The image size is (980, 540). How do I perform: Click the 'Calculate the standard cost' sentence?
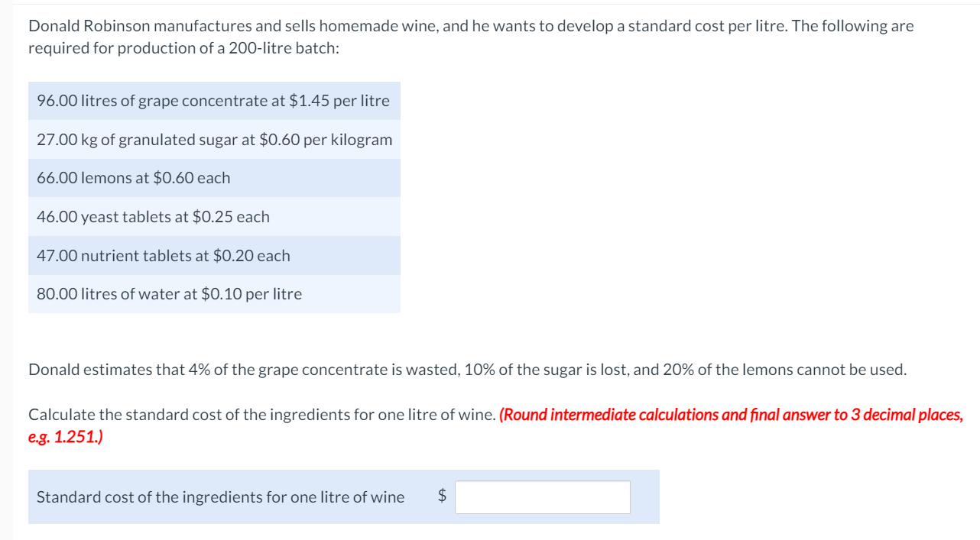point(261,415)
